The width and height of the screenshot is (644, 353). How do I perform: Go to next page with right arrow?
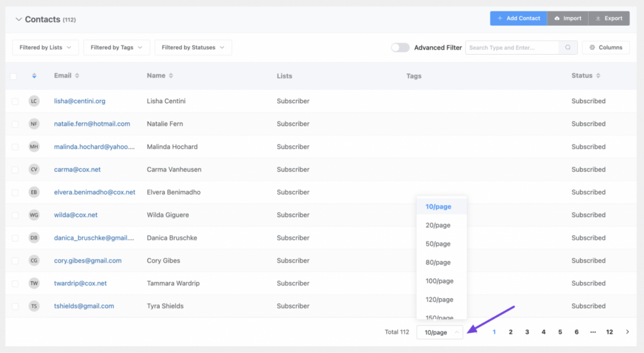tap(627, 332)
